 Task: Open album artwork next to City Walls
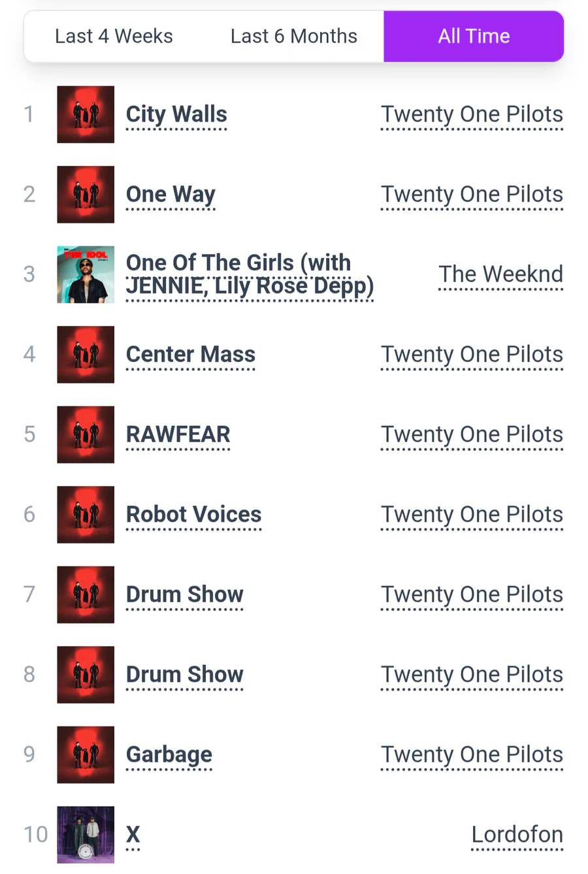click(x=86, y=114)
